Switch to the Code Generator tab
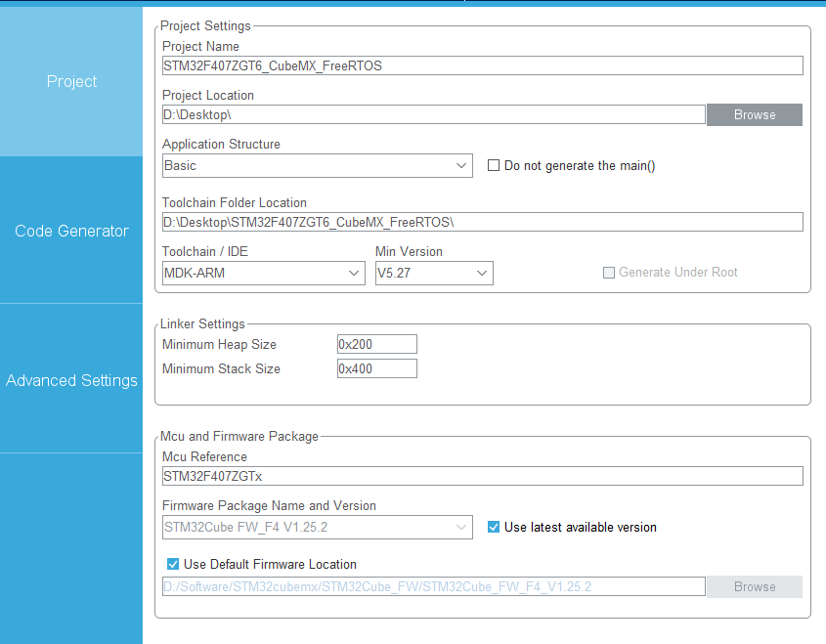This screenshot has width=826, height=644. coord(71,231)
